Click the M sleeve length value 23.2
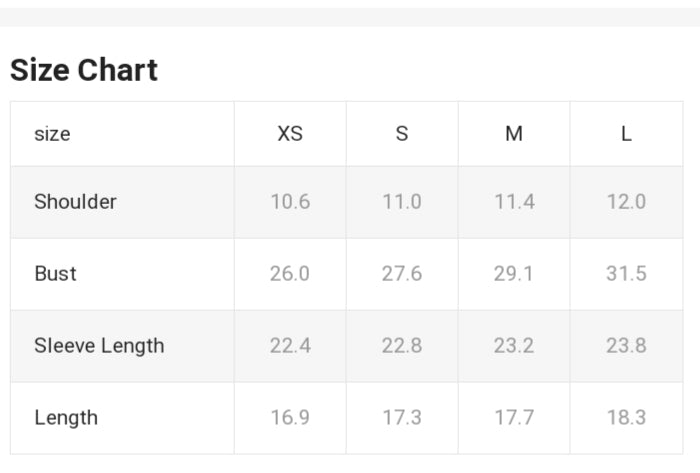 (514, 346)
